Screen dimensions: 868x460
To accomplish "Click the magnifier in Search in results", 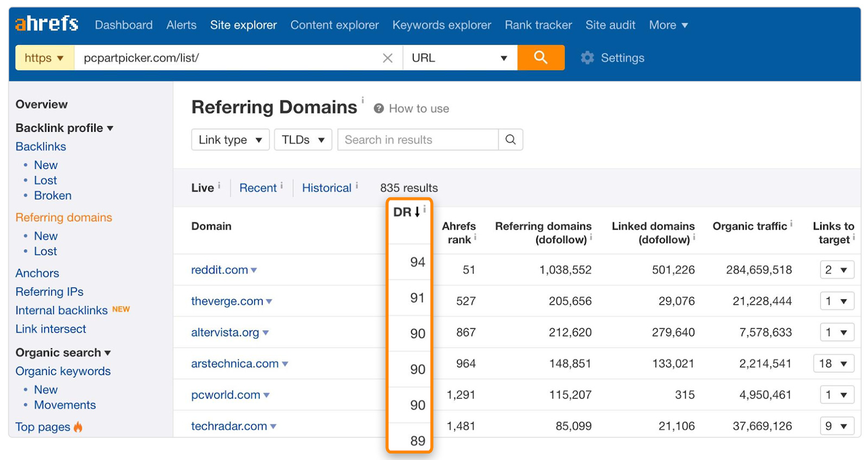I will (510, 139).
